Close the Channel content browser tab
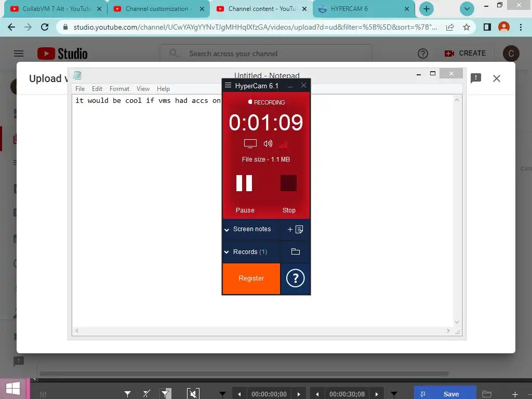The width and height of the screenshot is (532, 399). pos(304,9)
